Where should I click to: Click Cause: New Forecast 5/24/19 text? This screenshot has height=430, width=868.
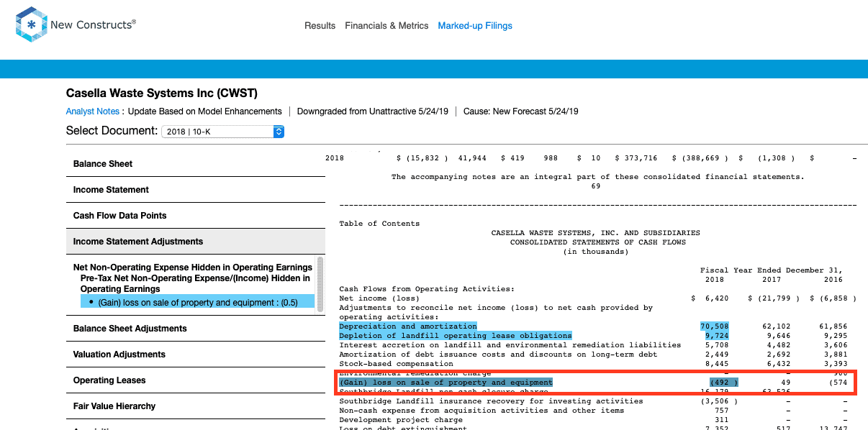tap(521, 111)
